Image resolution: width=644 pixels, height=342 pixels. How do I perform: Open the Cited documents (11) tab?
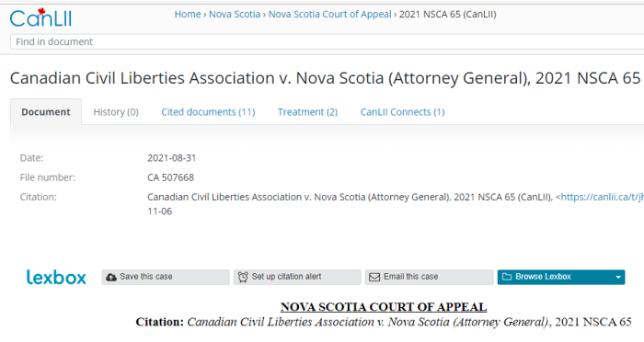click(x=208, y=112)
